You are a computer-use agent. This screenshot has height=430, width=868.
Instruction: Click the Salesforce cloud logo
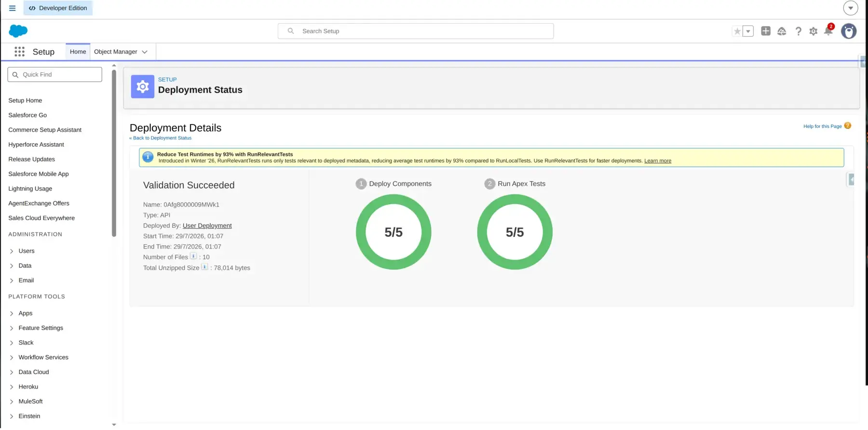[18, 31]
